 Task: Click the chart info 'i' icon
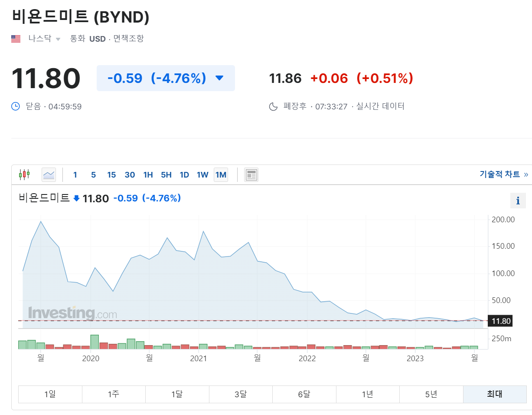(x=518, y=201)
